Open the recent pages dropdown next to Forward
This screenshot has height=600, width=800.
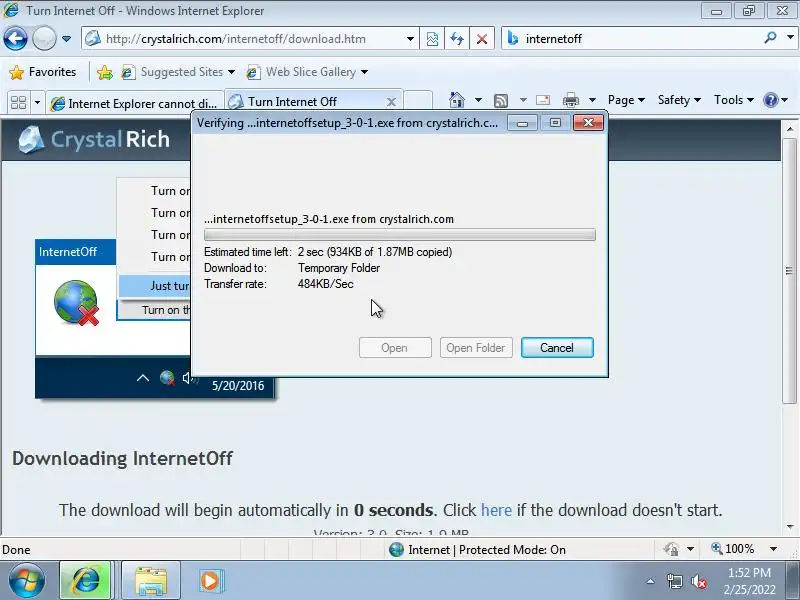(x=66, y=39)
